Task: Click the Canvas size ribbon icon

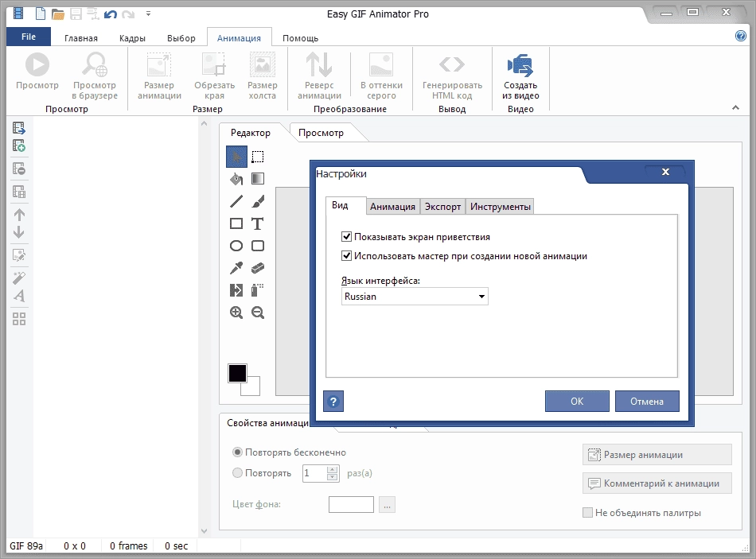Action: (263, 64)
